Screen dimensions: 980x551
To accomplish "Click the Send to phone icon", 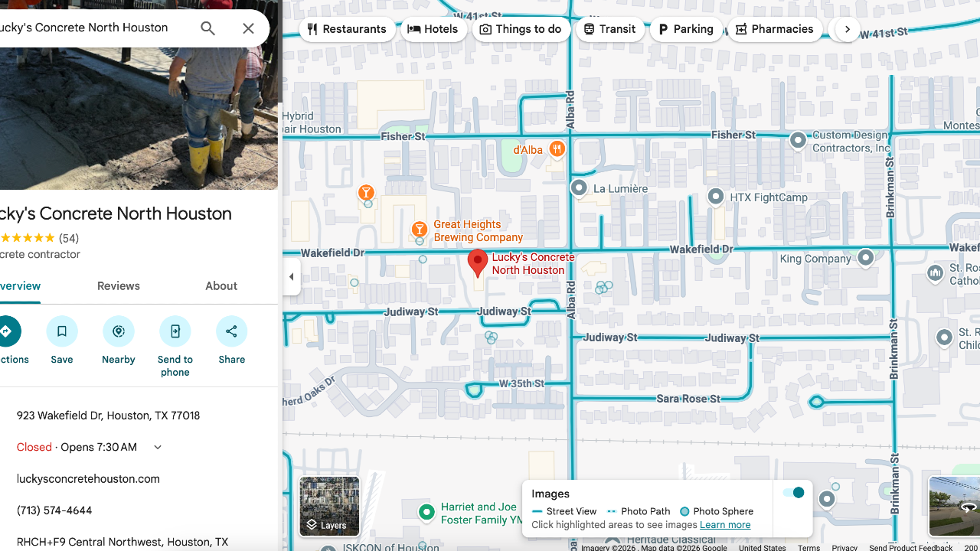I will pyautogui.click(x=175, y=331).
